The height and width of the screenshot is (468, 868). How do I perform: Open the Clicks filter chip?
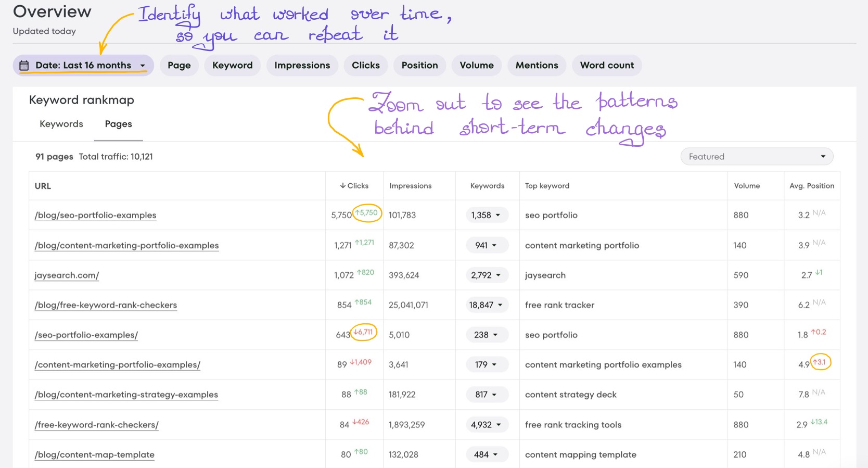(366, 66)
